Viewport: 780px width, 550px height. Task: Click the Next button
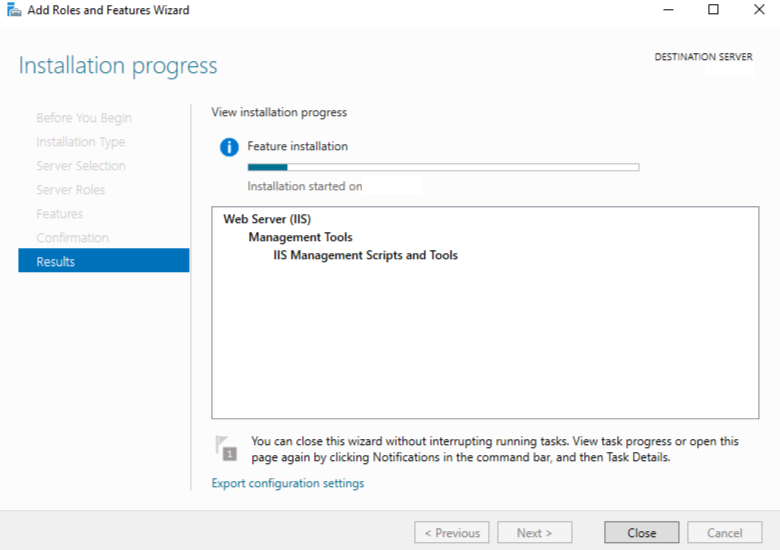click(x=534, y=533)
